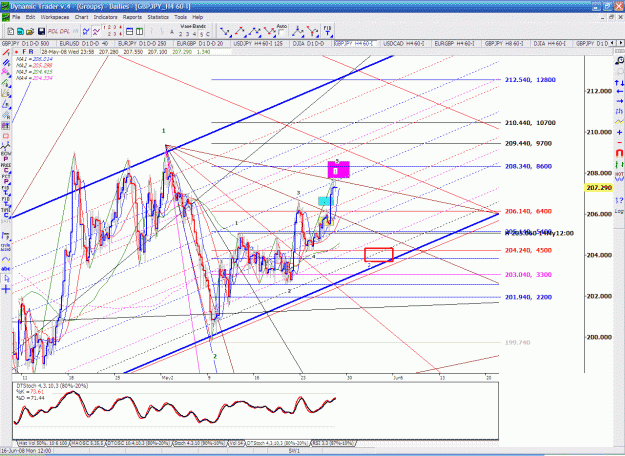Click the FIB T time tool icon
The image size is (625, 456).
click(327, 31)
